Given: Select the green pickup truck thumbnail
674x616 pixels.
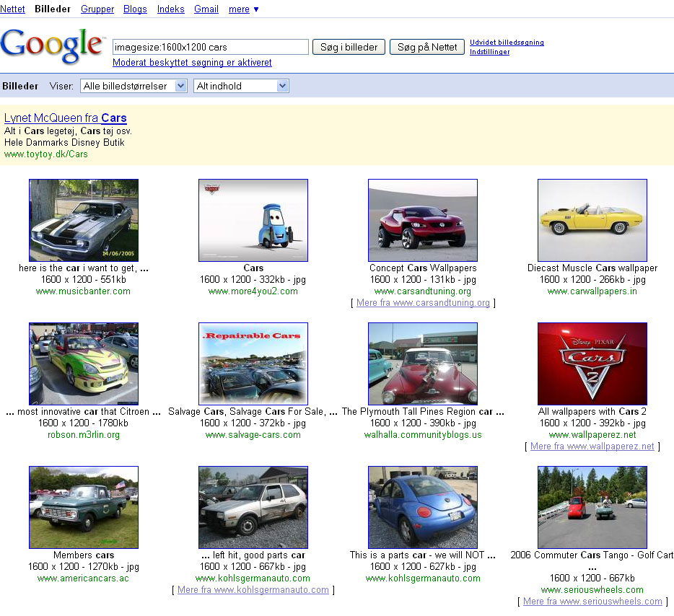Looking at the screenshot, I should [84, 507].
